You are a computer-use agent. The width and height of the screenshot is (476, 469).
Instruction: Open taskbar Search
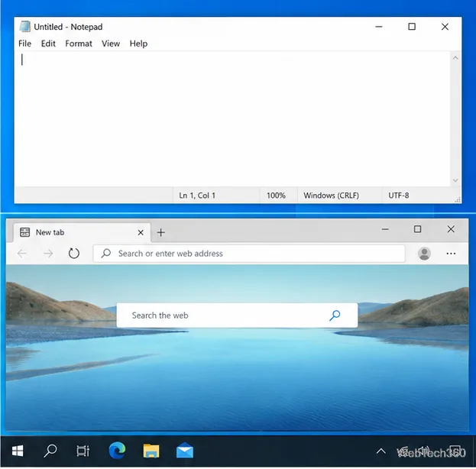[x=50, y=451]
